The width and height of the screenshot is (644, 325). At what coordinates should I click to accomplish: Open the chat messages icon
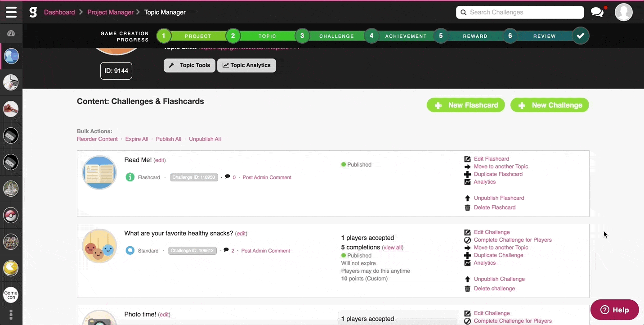(x=597, y=12)
